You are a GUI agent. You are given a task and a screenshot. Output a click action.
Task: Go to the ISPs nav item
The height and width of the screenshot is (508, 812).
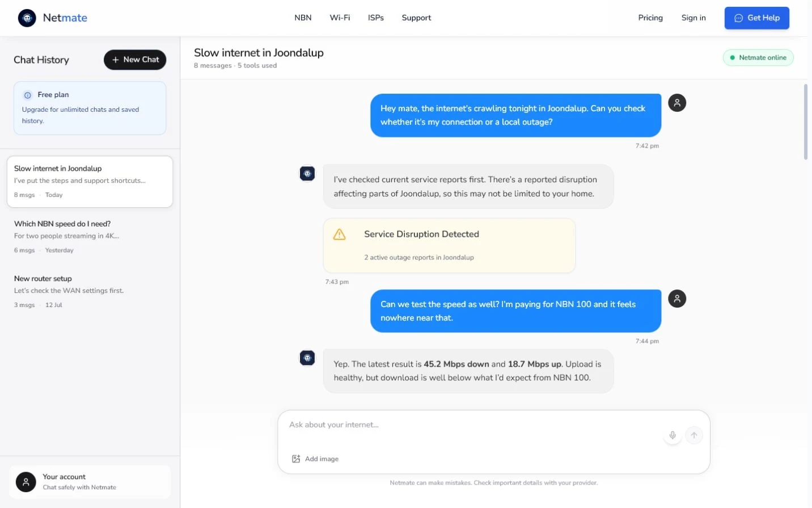pos(376,18)
